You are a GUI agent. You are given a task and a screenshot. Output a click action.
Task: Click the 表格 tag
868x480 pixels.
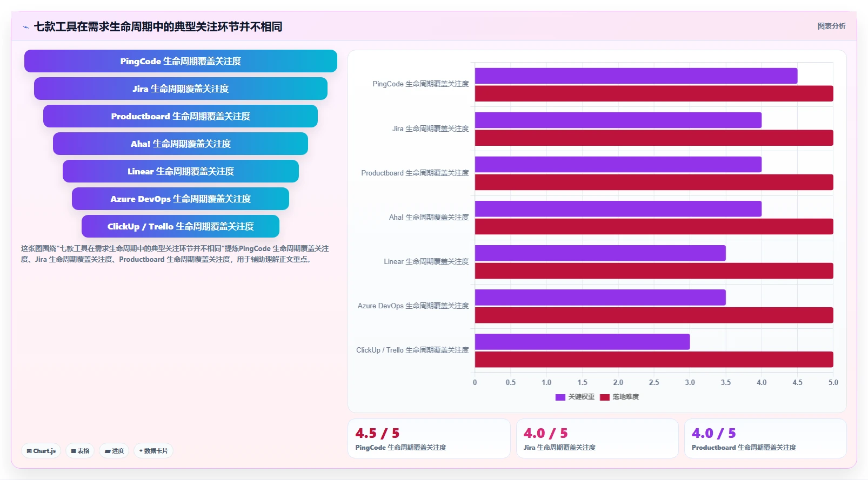click(80, 451)
